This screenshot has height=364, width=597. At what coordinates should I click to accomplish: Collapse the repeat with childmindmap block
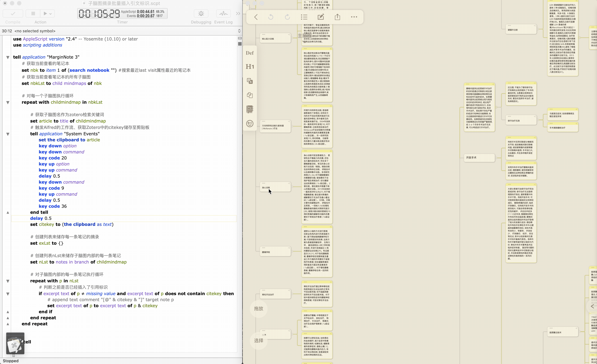pos(8,102)
